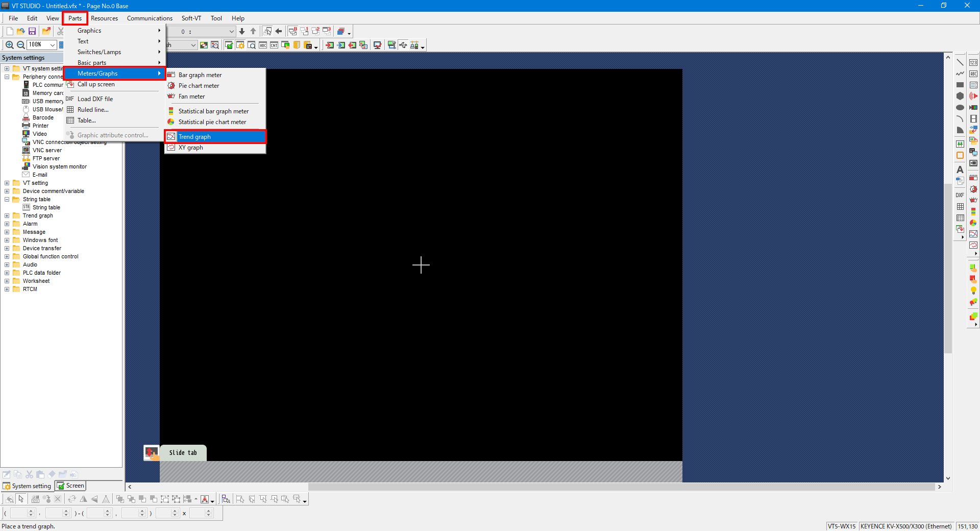980x531 pixels.
Task: Choose XY graph from the submenu
Action: tap(190, 148)
